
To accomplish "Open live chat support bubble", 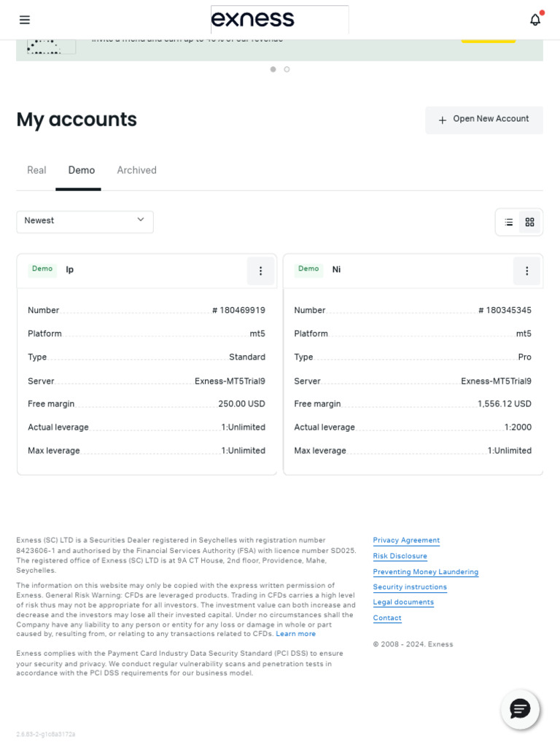I will pos(520,709).
